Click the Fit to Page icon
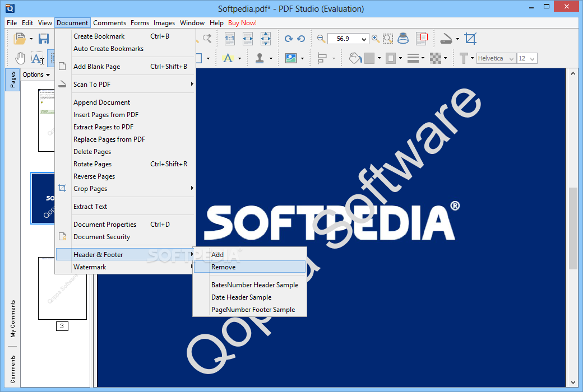 point(266,39)
